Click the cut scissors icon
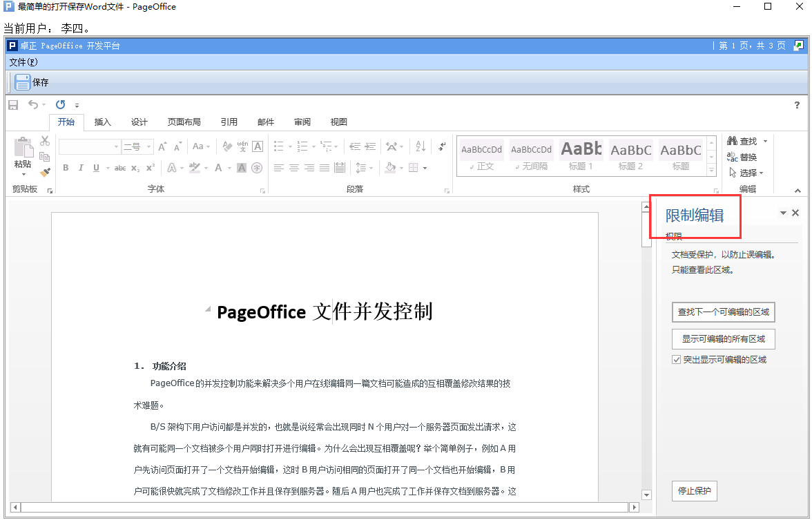812x527 pixels. coord(45,141)
